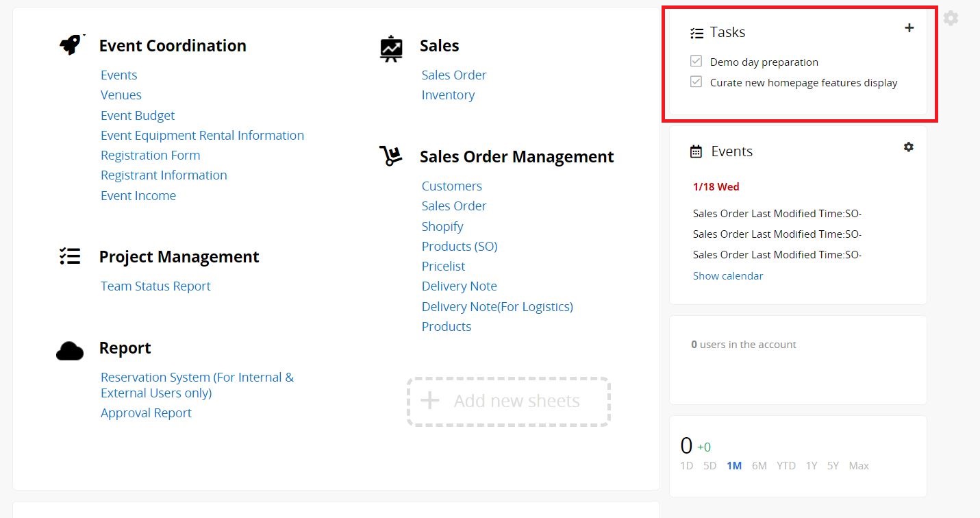This screenshot has width=980, height=518.
Task: Click the Sales Order Management heading
Action: click(x=516, y=157)
